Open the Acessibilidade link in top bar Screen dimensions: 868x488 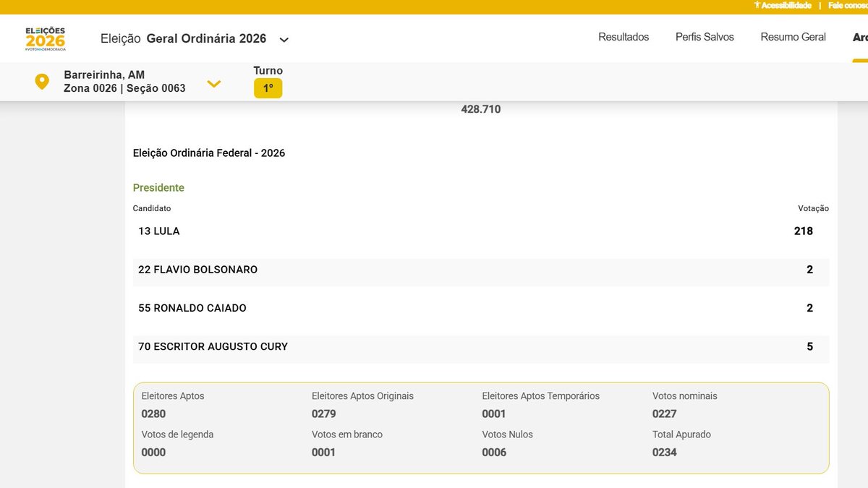point(783,5)
